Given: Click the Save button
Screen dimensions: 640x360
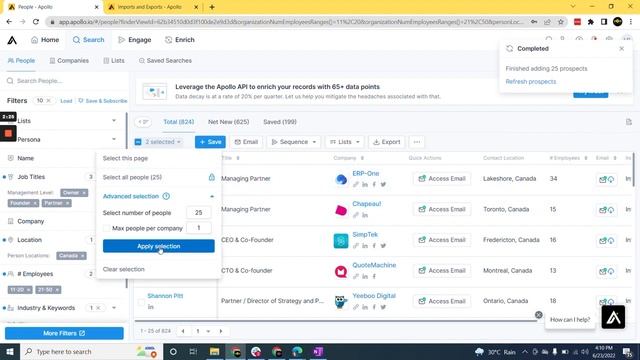Looking at the screenshot, I should (210, 142).
